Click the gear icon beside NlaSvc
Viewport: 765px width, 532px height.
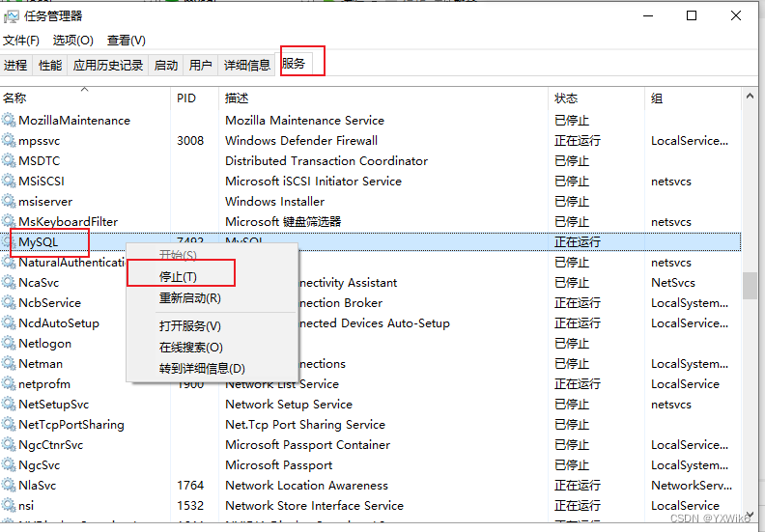click(9, 486)
